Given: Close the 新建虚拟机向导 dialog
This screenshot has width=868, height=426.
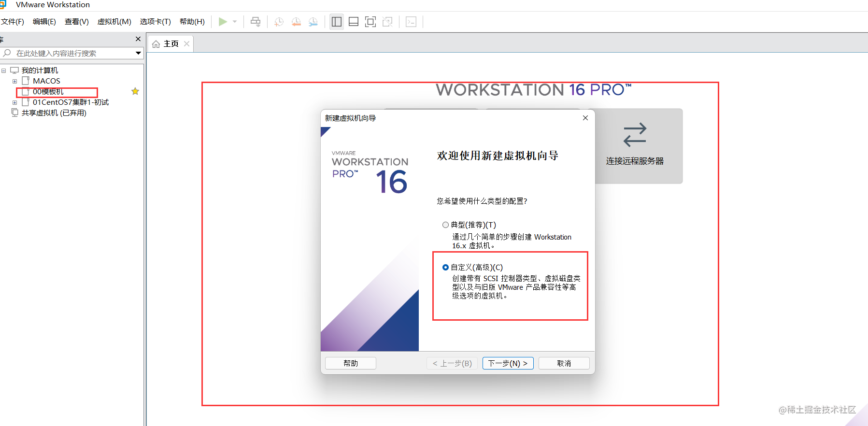Looking at the screenshot, I should [x=585, y=118].
